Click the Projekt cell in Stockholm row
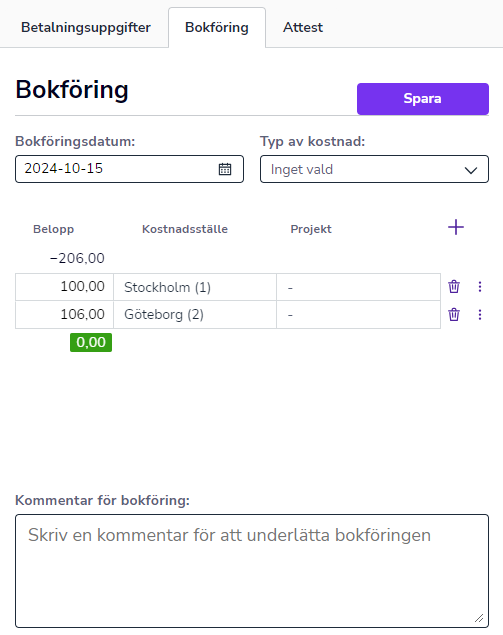 (x=358, y=287)
